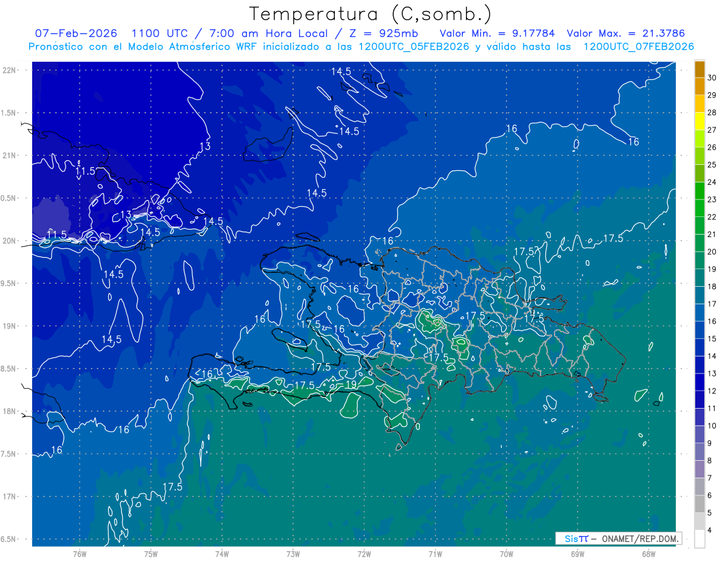Click the "17N" latitude axis label
Image resolution: width=728 pixels, height=562 pixels.
(8, 497)
